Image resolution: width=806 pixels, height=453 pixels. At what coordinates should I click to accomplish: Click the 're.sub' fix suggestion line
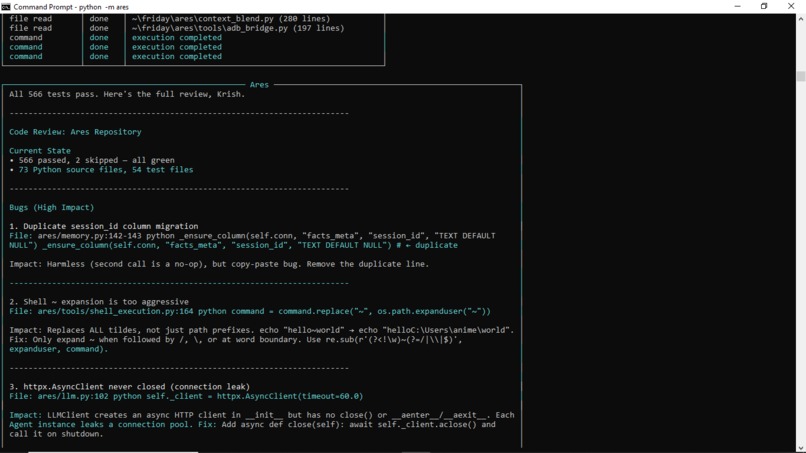pyautogui.click(x=235, y=340)
